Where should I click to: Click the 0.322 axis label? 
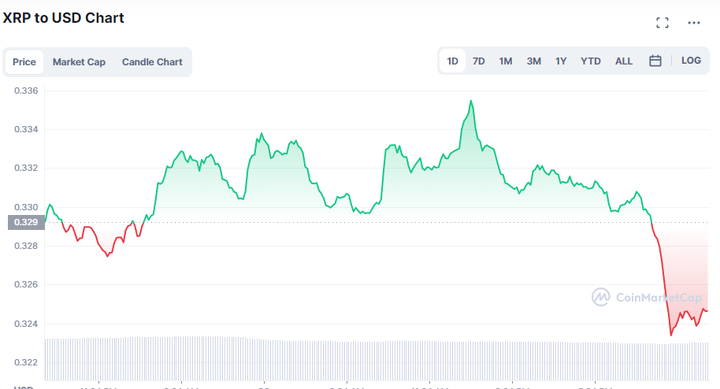[26, 362]
